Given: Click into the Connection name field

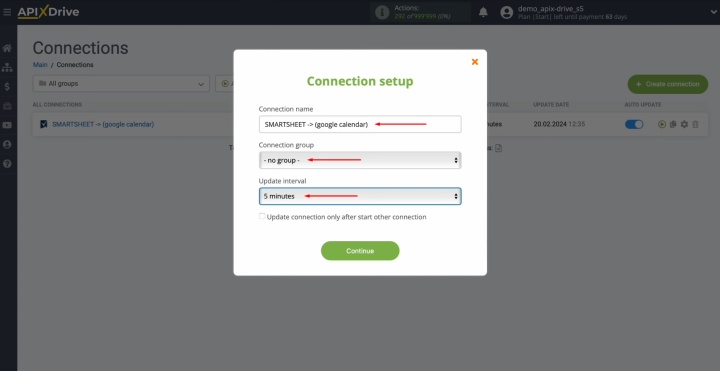Looking at the screenshot, I should [360, 124].
